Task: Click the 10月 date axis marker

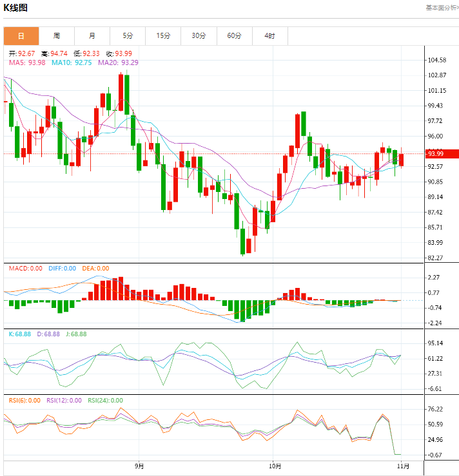Action: (275, 466)
